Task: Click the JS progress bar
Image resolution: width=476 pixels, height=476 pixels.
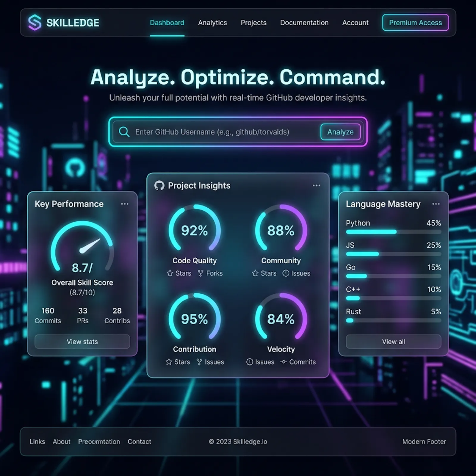Action: pyautogui.click(x=394, y=254)
